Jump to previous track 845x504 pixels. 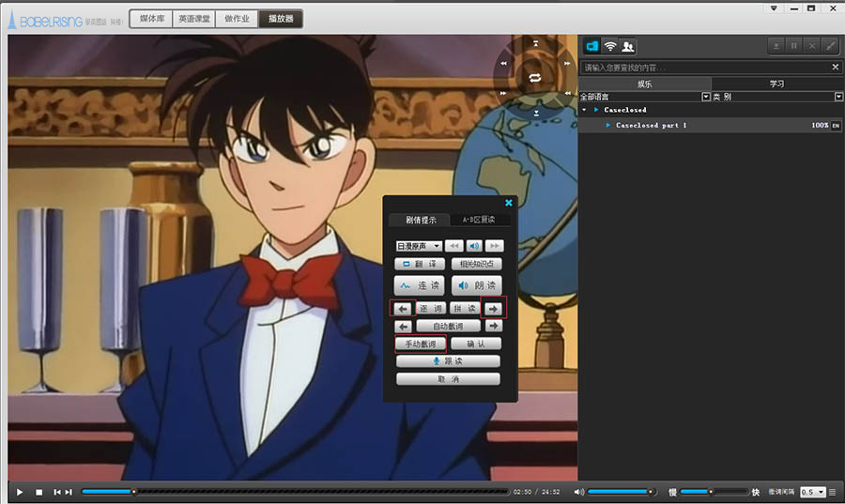pyautogui.click(x=57, y=492)
